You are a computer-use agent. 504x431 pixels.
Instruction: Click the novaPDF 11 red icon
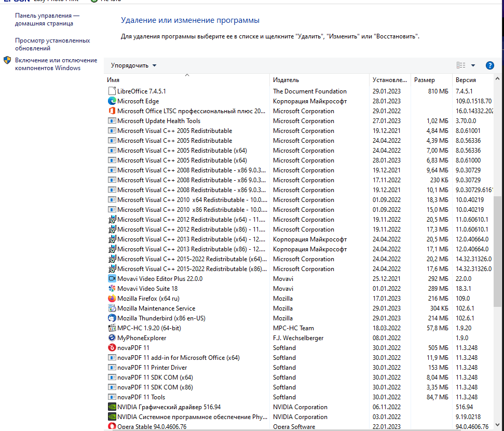point(112,348)
